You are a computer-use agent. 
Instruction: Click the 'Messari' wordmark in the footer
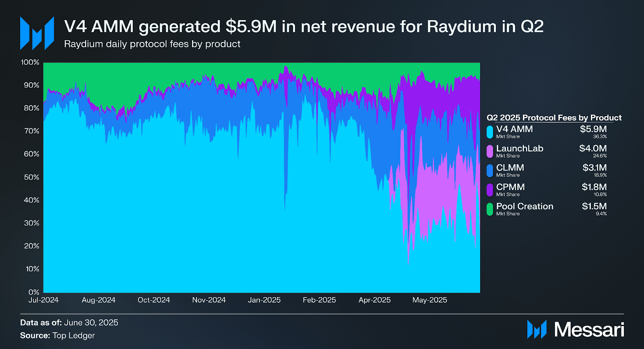coord(589,330)
